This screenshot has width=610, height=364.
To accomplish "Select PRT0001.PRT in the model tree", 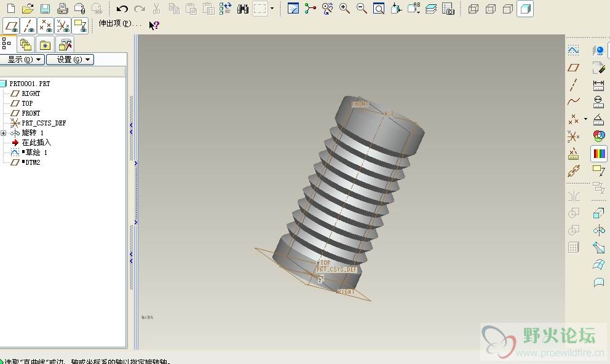I will [x=30, y=84].
